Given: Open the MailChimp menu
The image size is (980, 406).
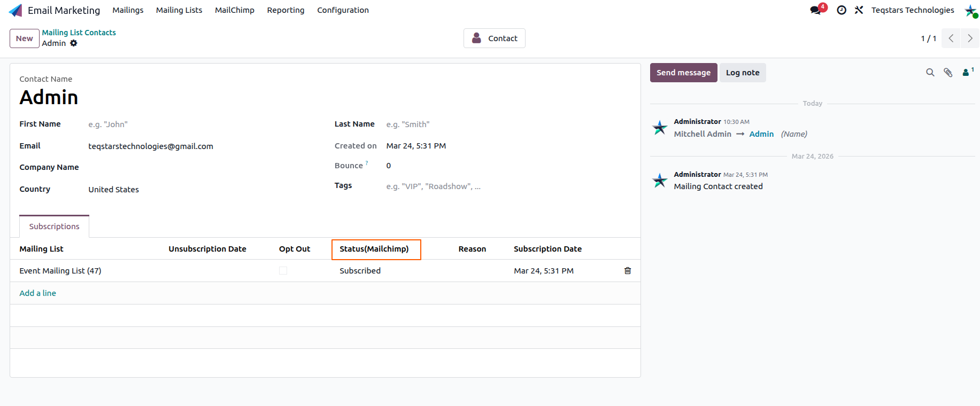Looking at the screenshot, I should coord(235,10).
